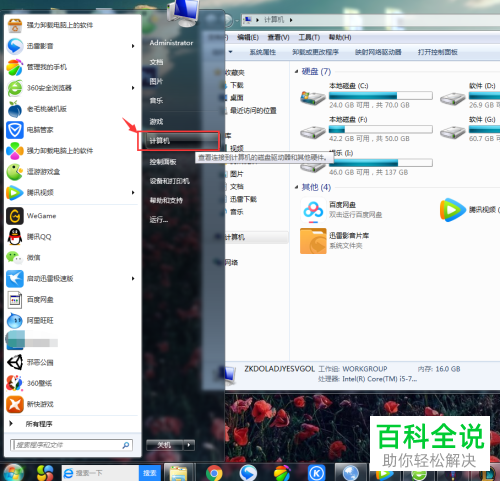Select 下载 in Explorer navigation pane
500x481 pixels.
(x=237, y=85)
